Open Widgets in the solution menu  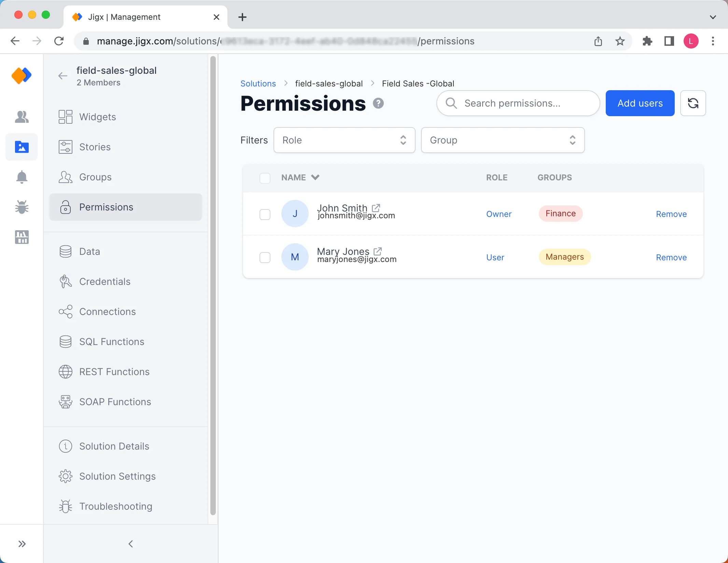coord(126,117)
